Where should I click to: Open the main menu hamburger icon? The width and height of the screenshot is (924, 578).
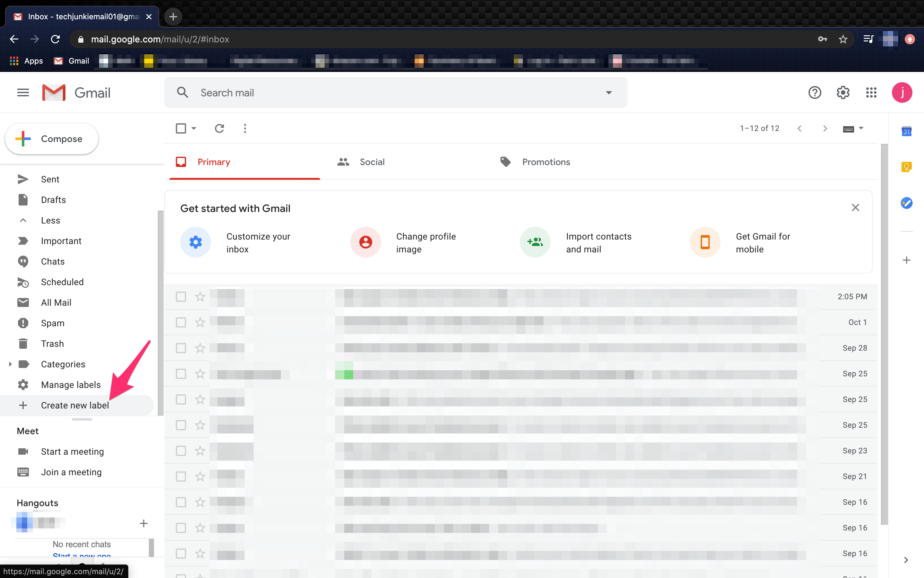pos(23,92)
